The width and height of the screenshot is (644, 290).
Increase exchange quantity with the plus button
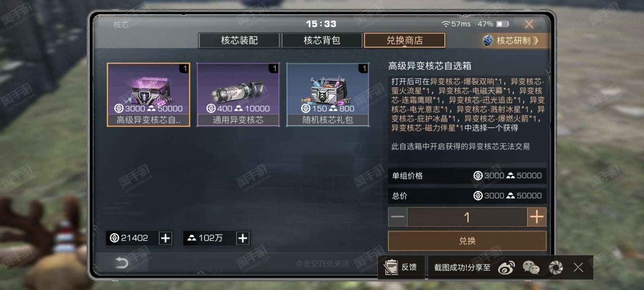pyautogui.click(x=537, y=217)
